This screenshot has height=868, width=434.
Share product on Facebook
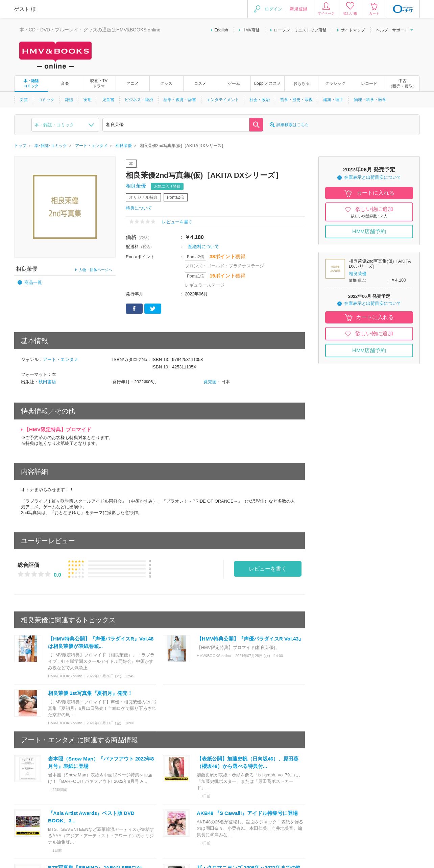tap(134, 309)
